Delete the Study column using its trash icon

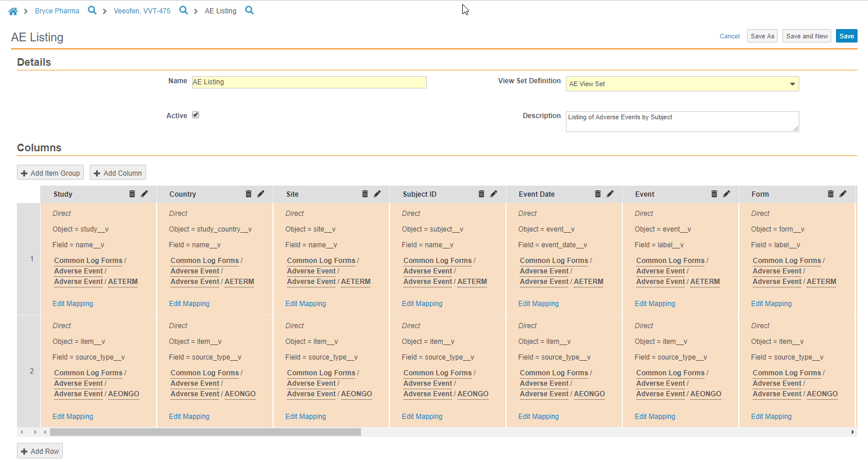(x=132, y=194)
